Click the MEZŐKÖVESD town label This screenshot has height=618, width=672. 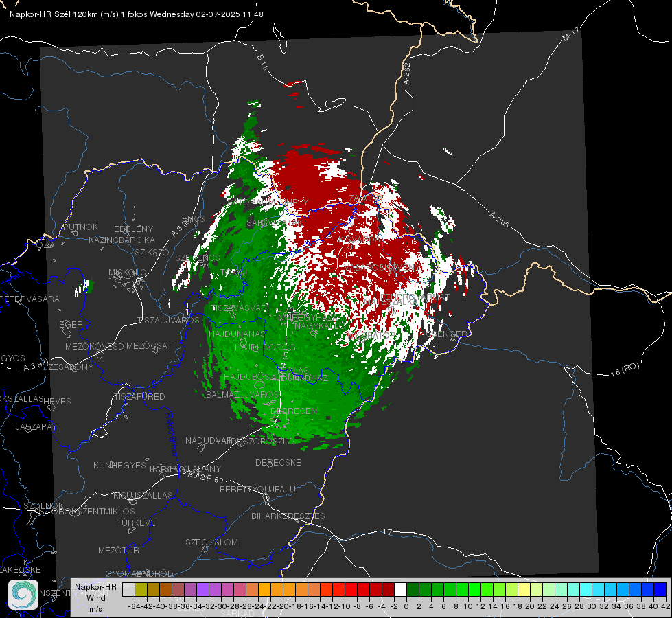coord(94,346)
